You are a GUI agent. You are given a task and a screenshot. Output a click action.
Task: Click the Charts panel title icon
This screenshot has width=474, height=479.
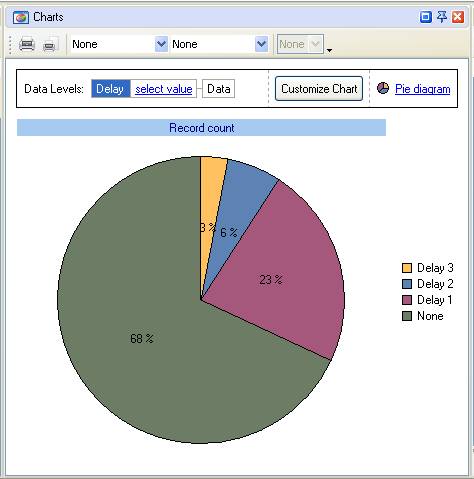click(21, 17)
